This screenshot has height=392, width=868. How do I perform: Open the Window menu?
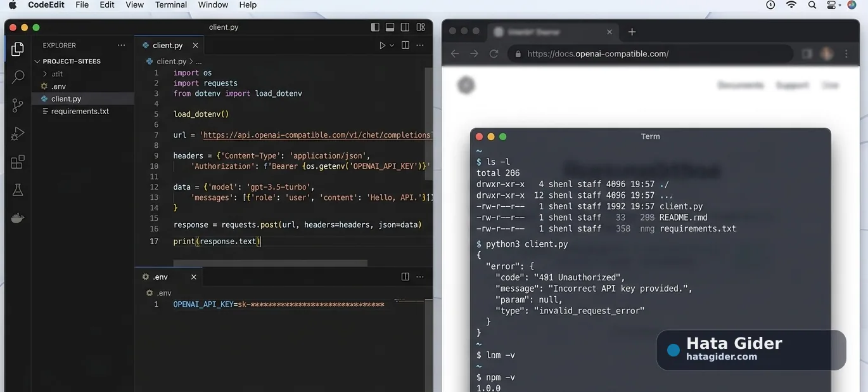[213, 5]
